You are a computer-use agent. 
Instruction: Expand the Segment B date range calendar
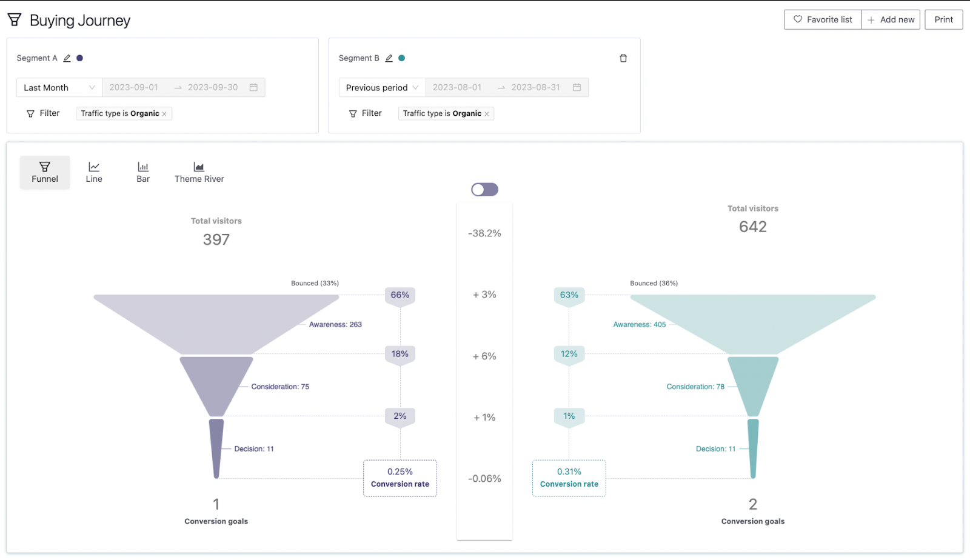pos(576,87)
